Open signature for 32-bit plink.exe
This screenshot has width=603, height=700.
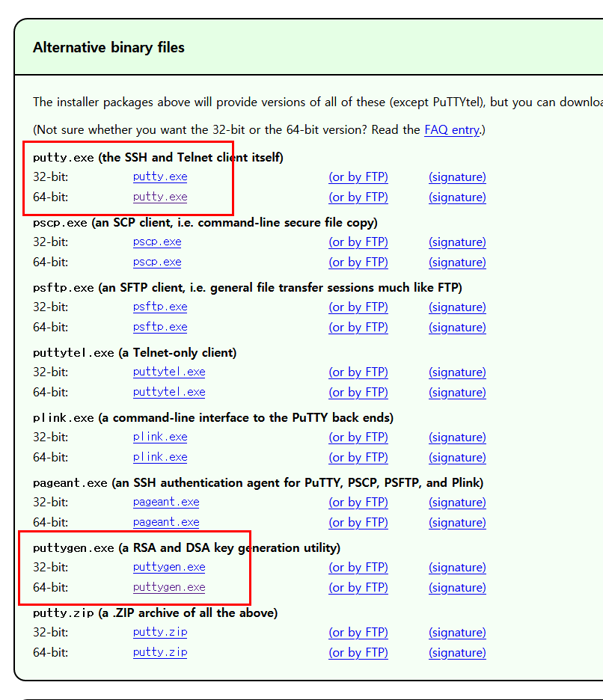coord(457,437)
